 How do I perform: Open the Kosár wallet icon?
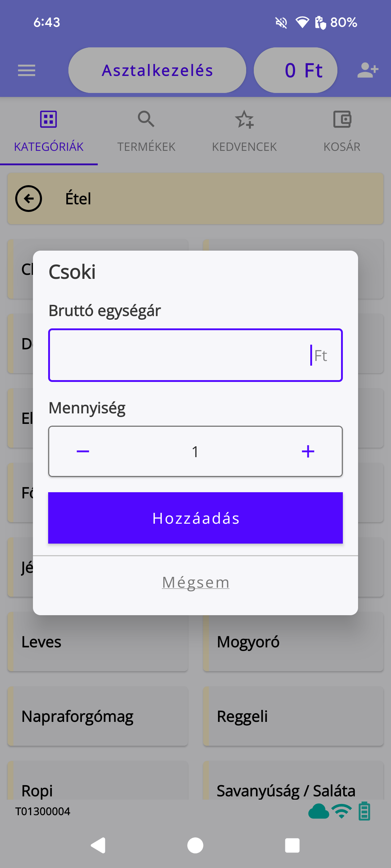coord(342,118)
